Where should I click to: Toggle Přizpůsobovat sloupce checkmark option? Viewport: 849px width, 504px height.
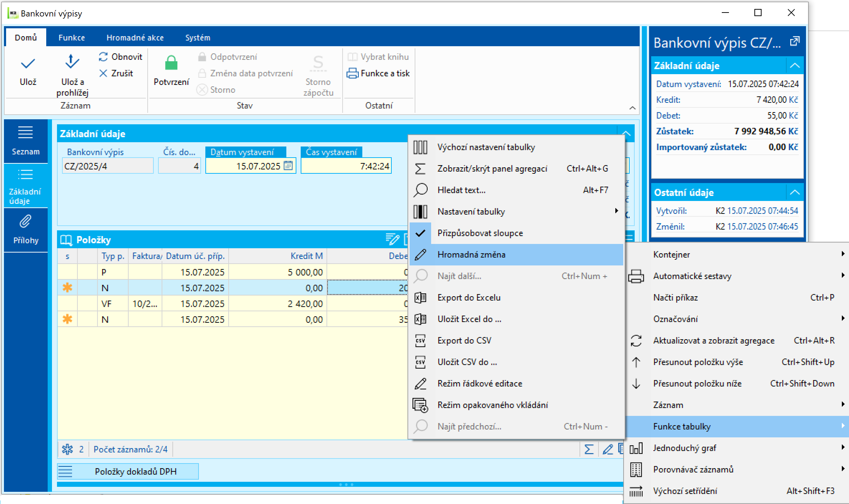click(x=480, y=233)
